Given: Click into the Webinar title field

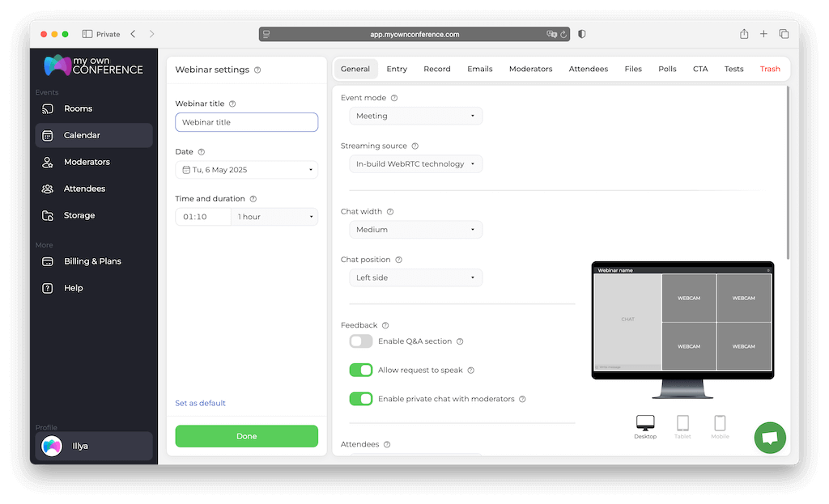Looking at the screenshot, I should [246, 122].
